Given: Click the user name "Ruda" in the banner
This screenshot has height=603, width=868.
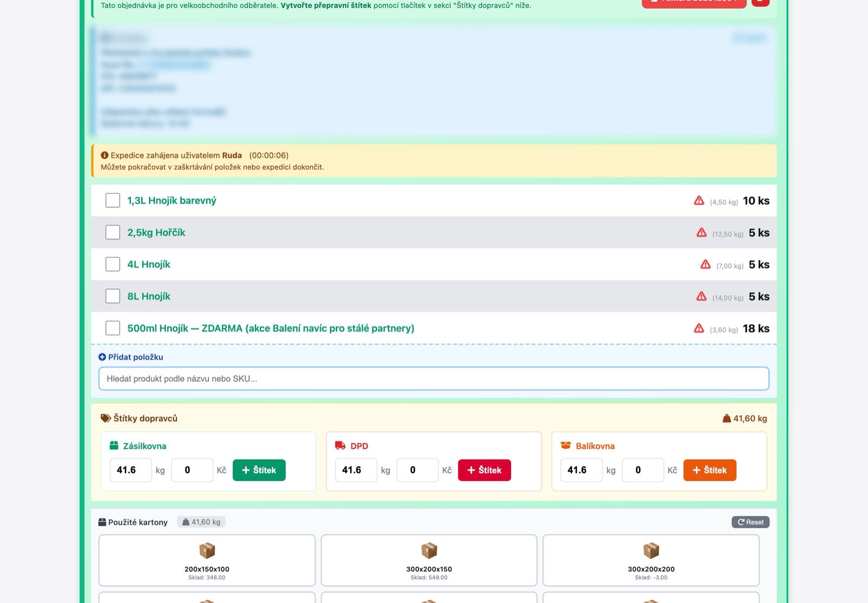Looking at the screenshot, I should (x=232, y=155).
